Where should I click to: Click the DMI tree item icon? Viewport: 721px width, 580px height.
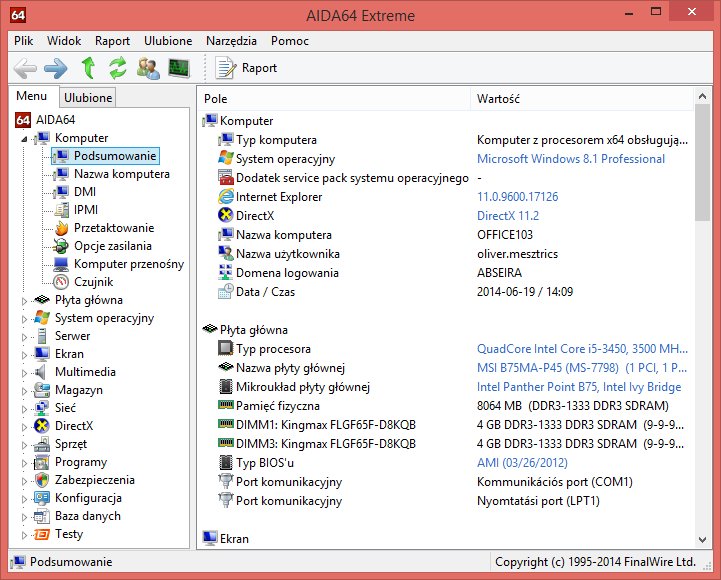tap(61, 192)
